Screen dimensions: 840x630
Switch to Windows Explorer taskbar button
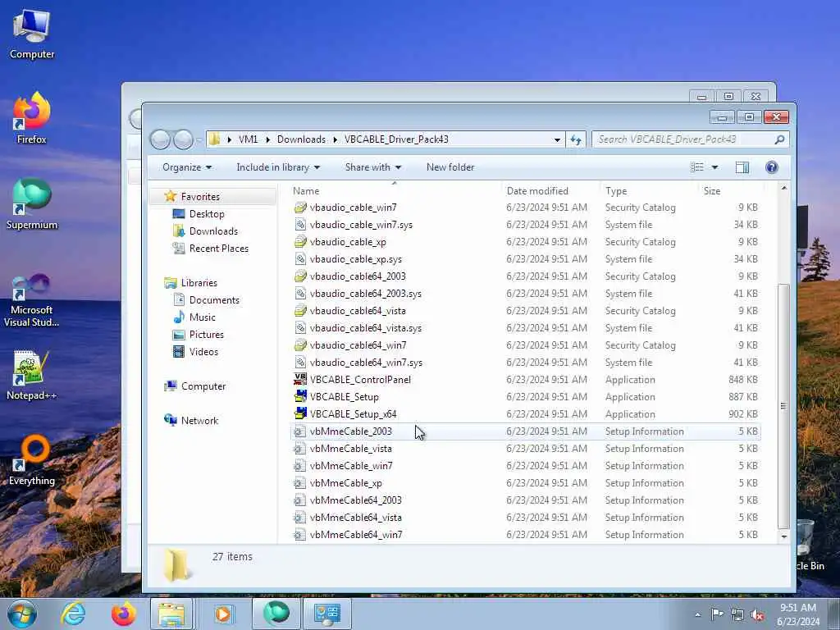(171, 614)
